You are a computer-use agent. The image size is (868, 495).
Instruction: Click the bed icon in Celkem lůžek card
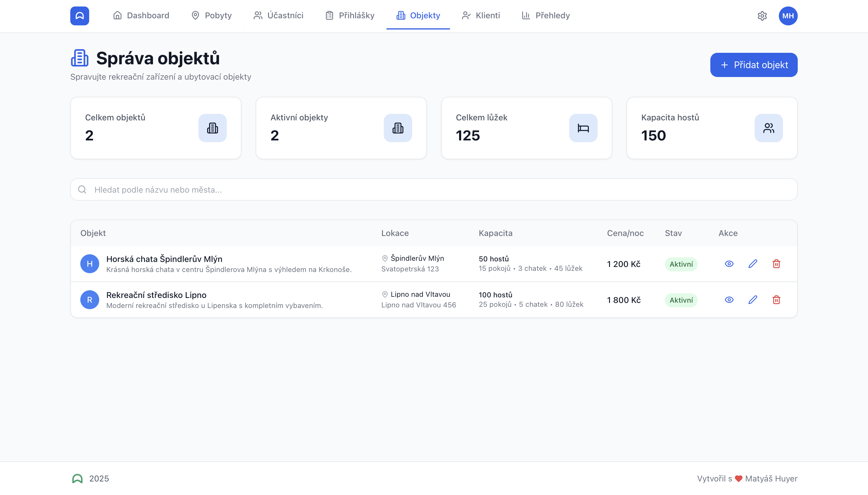pos(583,128)
